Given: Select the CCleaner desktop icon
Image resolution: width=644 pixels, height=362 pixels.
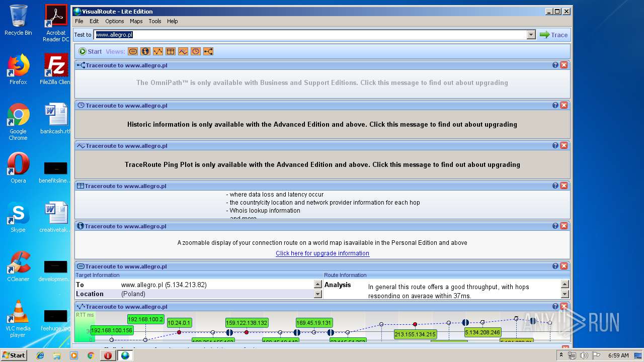Looking at the screenshot, I should (x=18, y=266).
